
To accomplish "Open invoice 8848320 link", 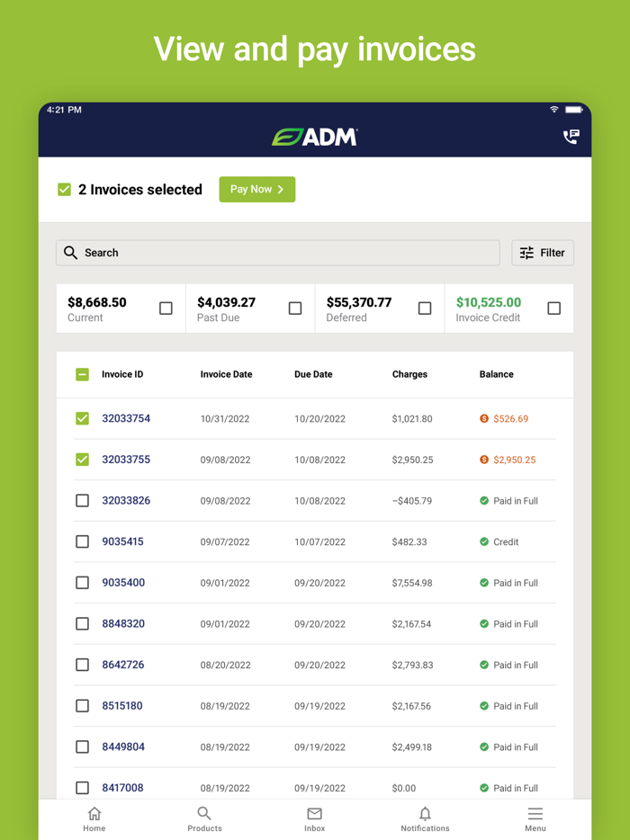I will tap(123, 623).
